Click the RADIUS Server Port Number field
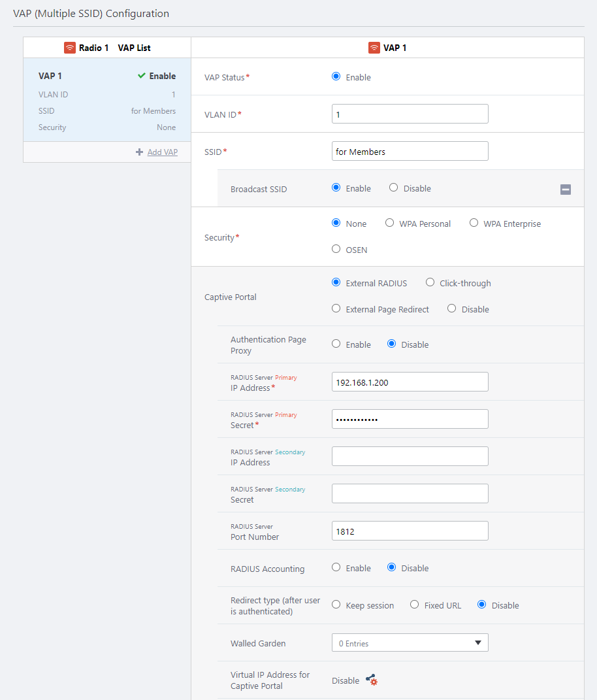 tap(410, 531)
